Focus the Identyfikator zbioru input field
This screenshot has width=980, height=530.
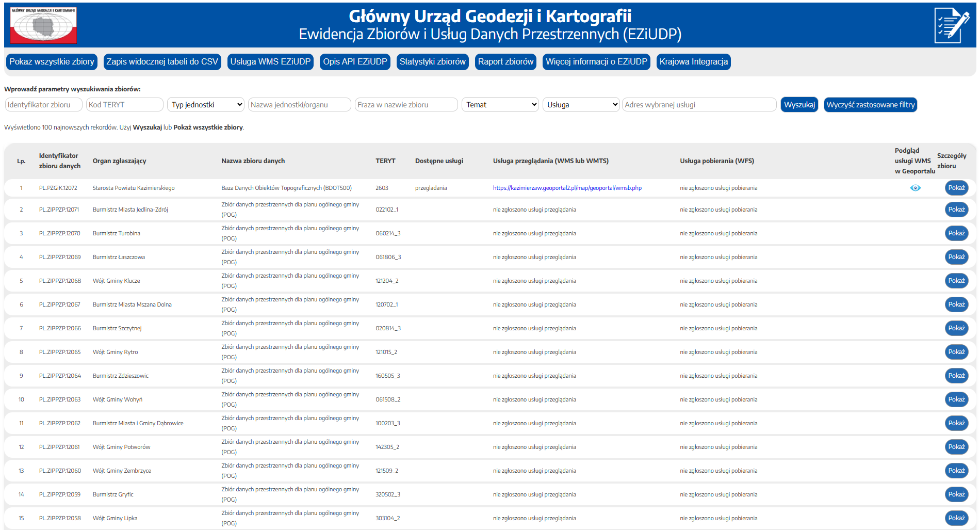pyautogui.click(x=44, y=105)
